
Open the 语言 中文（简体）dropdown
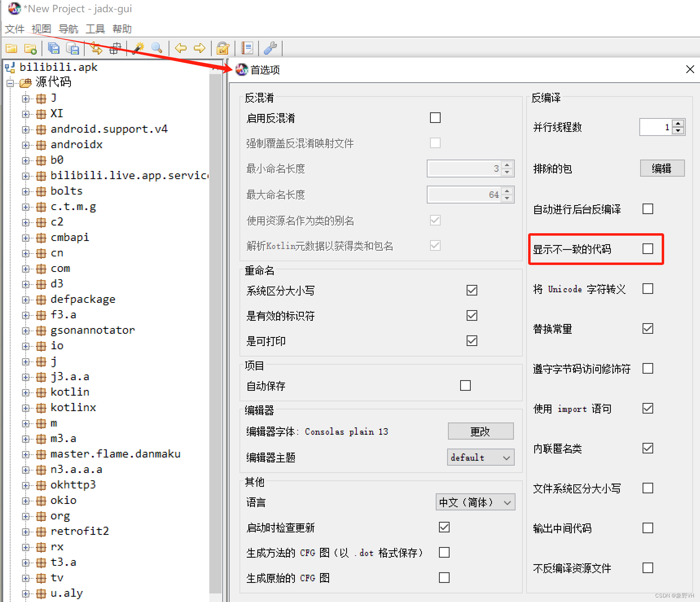click(x=475, y=502)
